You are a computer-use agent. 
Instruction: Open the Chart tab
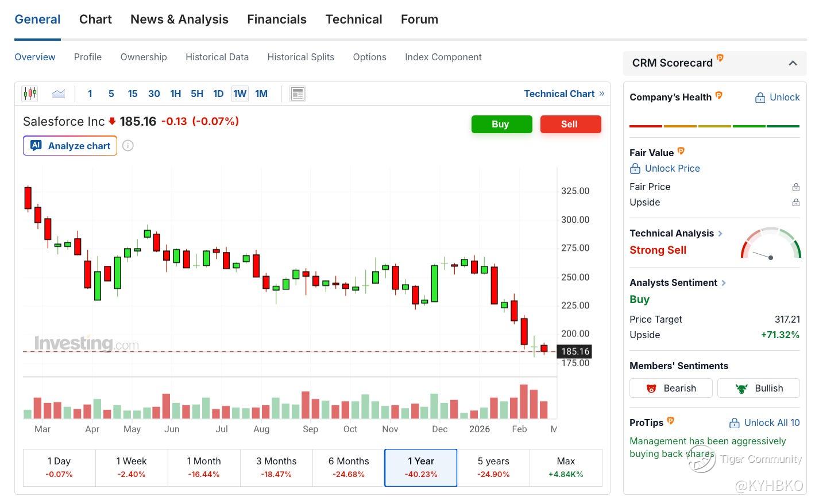pyautogui.click(x=95, y=20)
